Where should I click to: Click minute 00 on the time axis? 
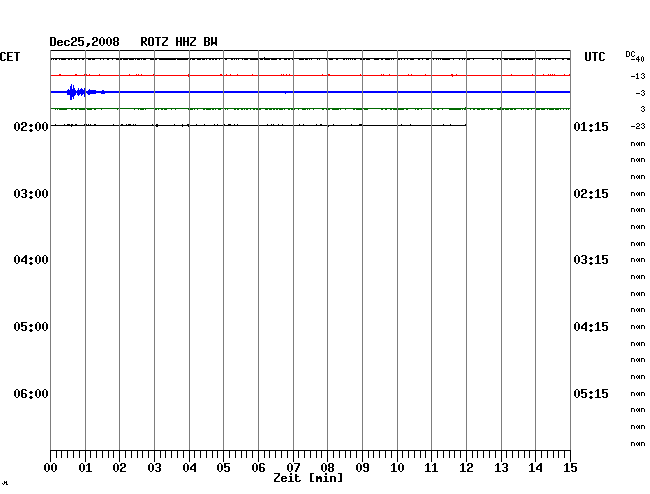click(x=51, y=468)
